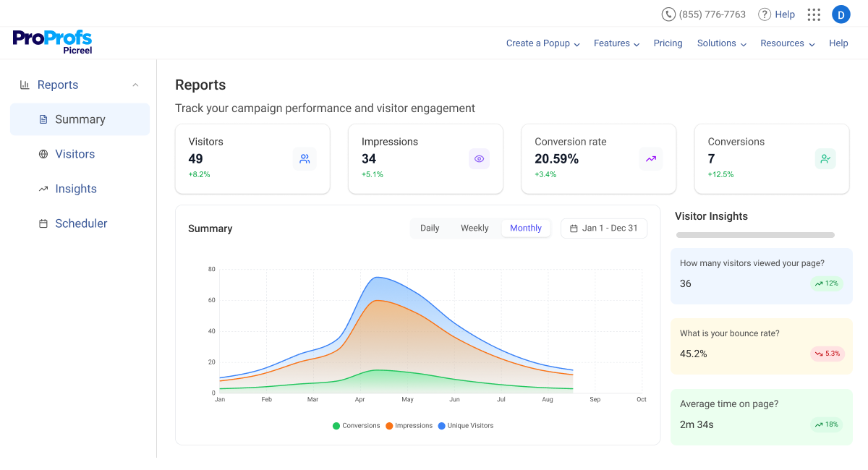
Task: Click the Visitor Insights gray progress bar
Action: point(755,235)
